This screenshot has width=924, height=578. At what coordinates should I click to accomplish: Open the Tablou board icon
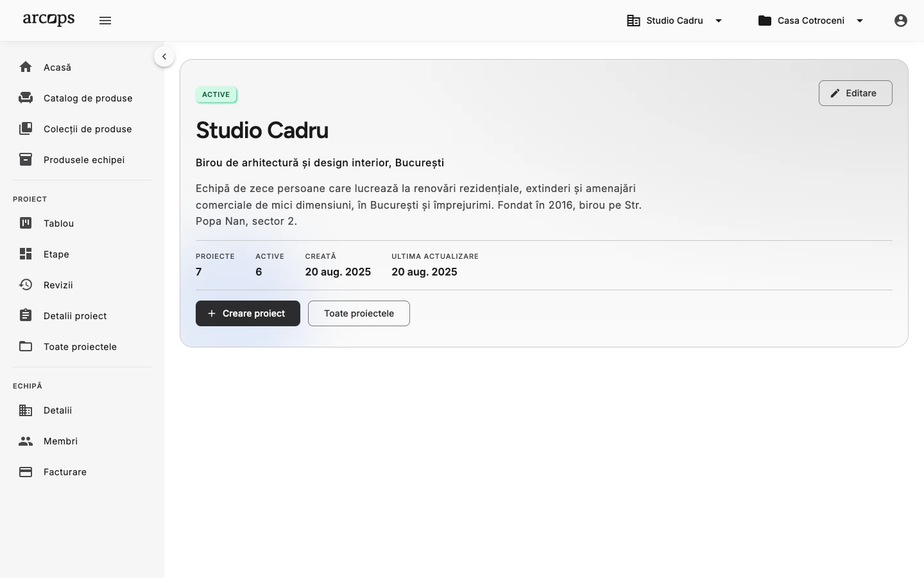pos(26,223)
